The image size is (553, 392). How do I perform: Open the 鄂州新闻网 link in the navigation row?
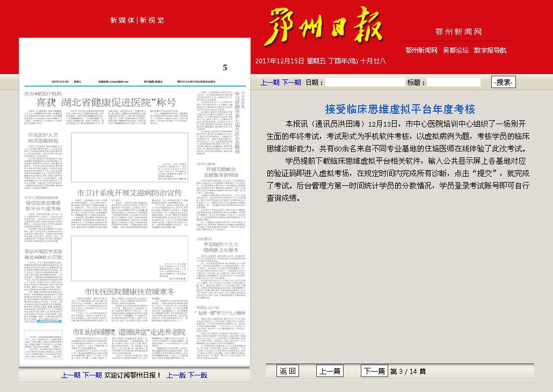(x=421, y=50)
